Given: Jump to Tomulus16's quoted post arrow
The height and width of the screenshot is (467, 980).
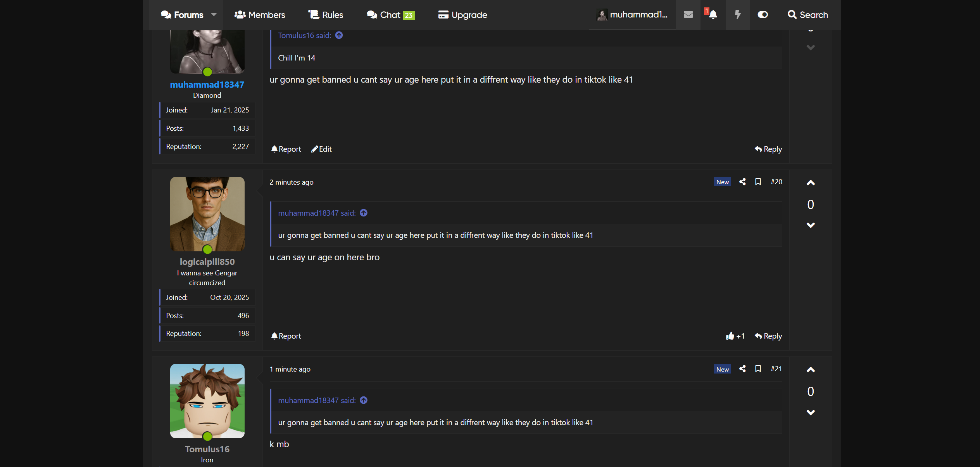Looking at the screenshot, I should point(339,35).
